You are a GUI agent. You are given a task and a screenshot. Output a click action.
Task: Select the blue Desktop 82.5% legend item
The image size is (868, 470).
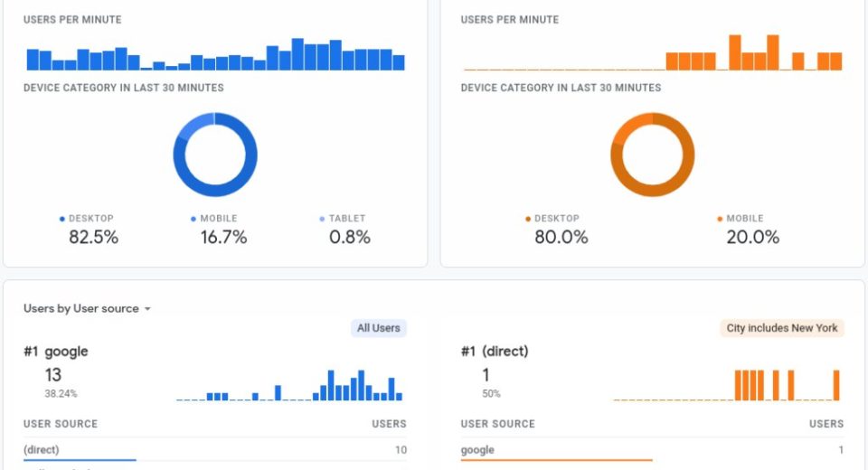pos(93,230)
